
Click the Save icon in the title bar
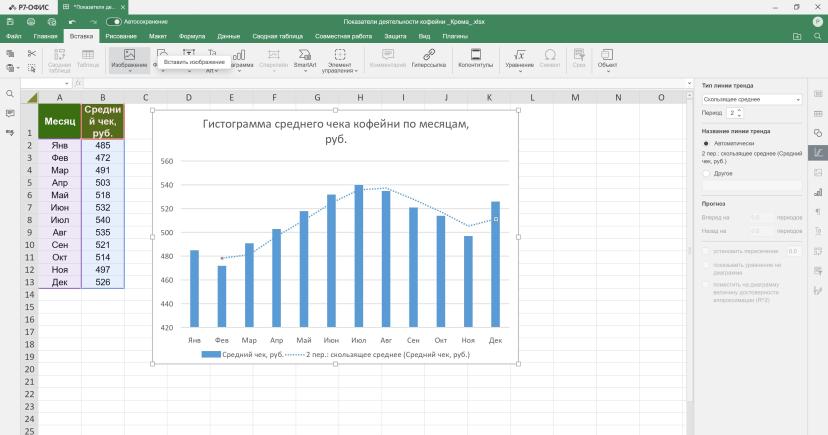coord(10,22)
